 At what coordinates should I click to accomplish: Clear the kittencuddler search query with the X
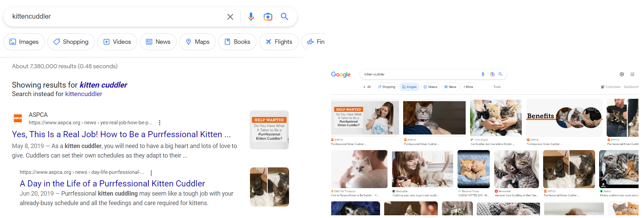(230, 17)
